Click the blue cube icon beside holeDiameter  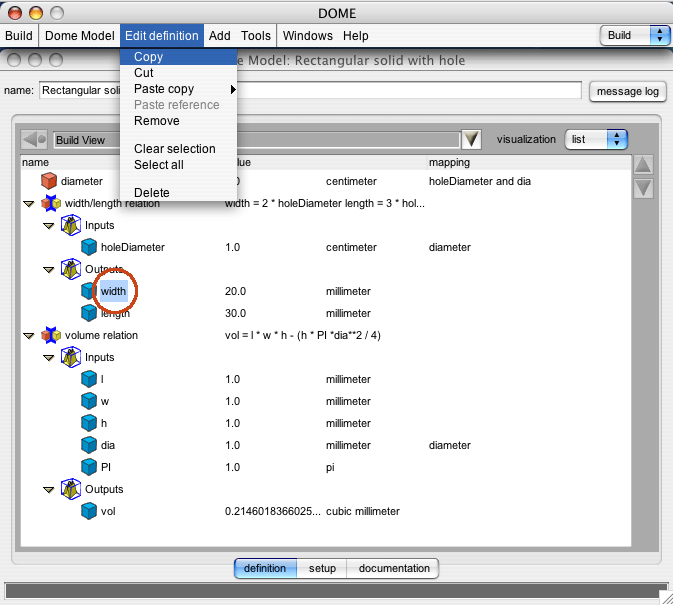pos(89,247)
